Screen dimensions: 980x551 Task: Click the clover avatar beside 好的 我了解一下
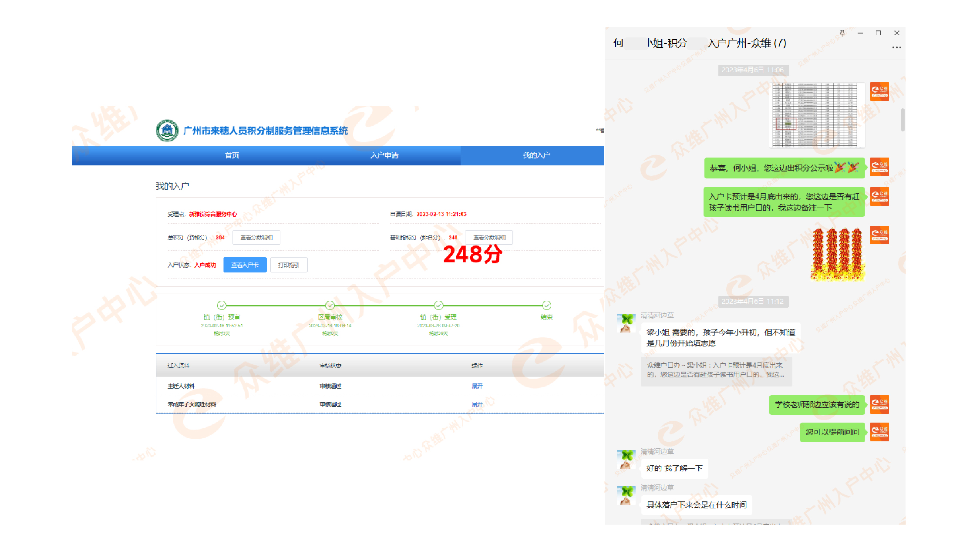[626, 460]
